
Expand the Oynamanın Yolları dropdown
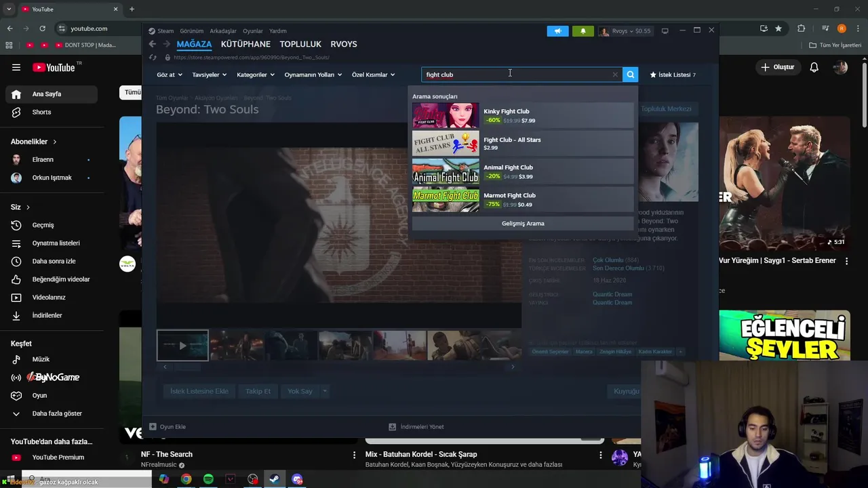click(x=313, y=75)
